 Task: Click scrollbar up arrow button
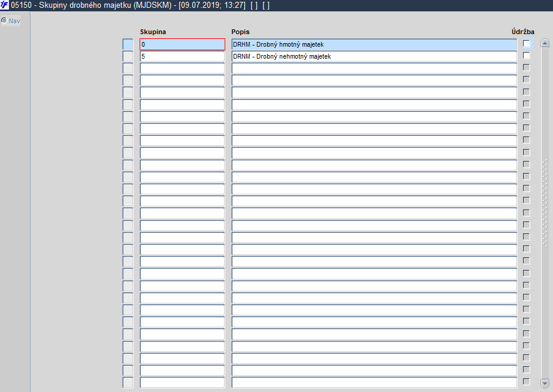[x=545, y=43]
